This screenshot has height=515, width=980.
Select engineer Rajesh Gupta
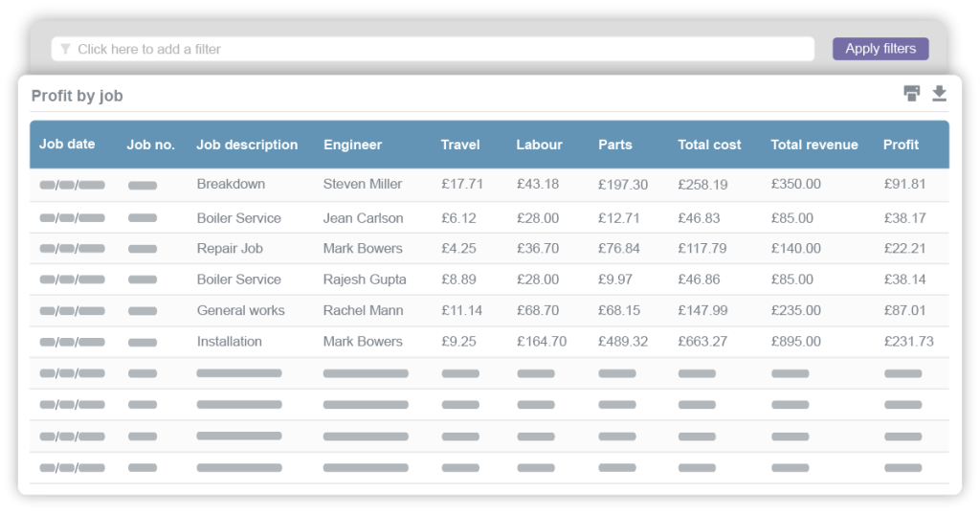pyautogui.click(x=365, y=280)
